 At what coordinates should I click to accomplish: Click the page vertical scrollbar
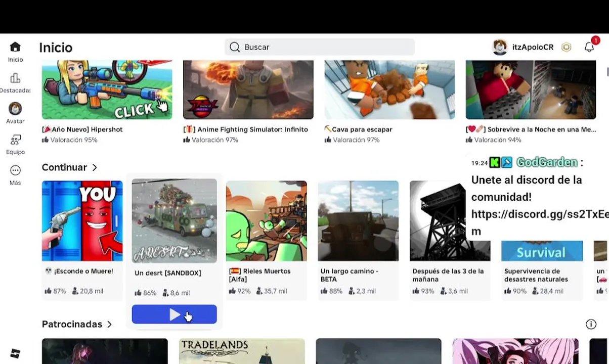click(607, 72)
